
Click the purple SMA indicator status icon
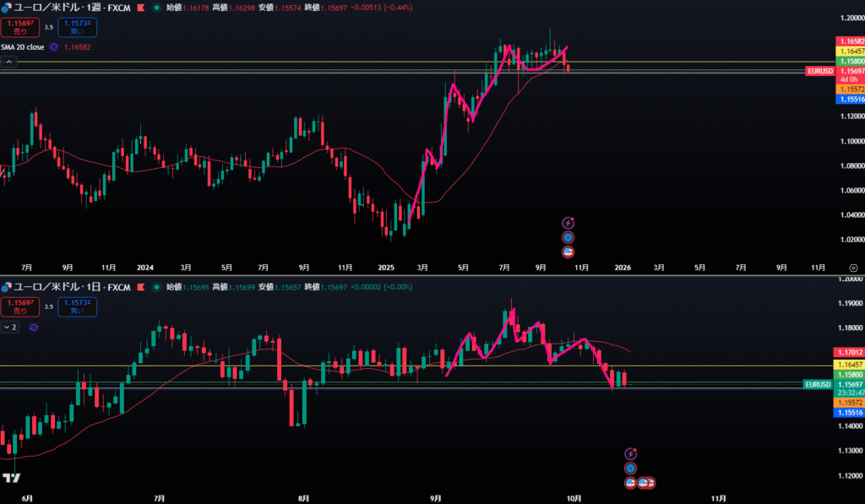[54, 47]
